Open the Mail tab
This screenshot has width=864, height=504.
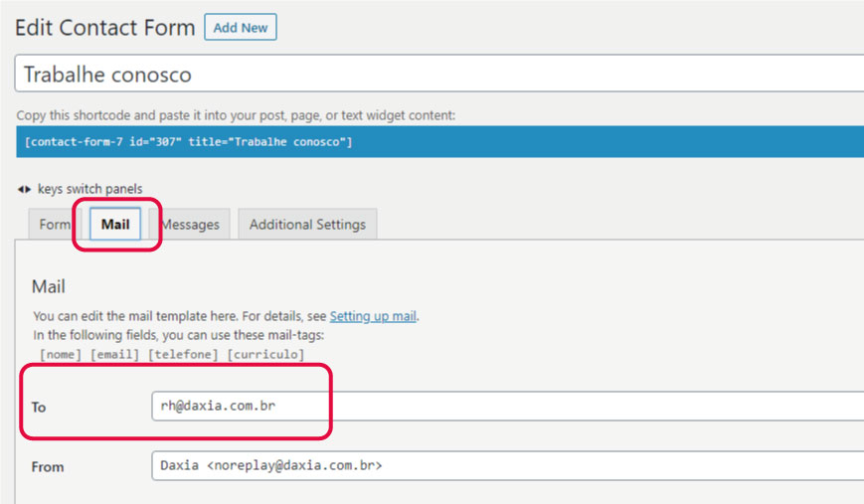[x=115, y=225]
